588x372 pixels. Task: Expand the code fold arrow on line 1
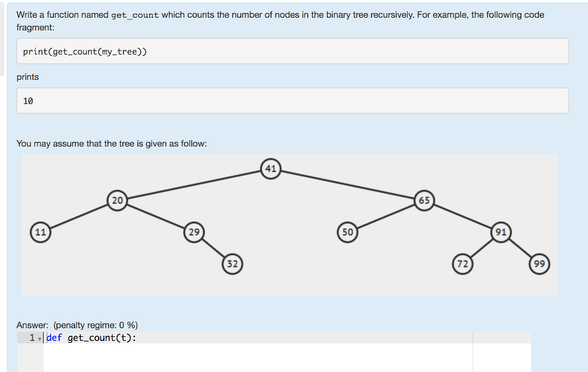[38, 338]
